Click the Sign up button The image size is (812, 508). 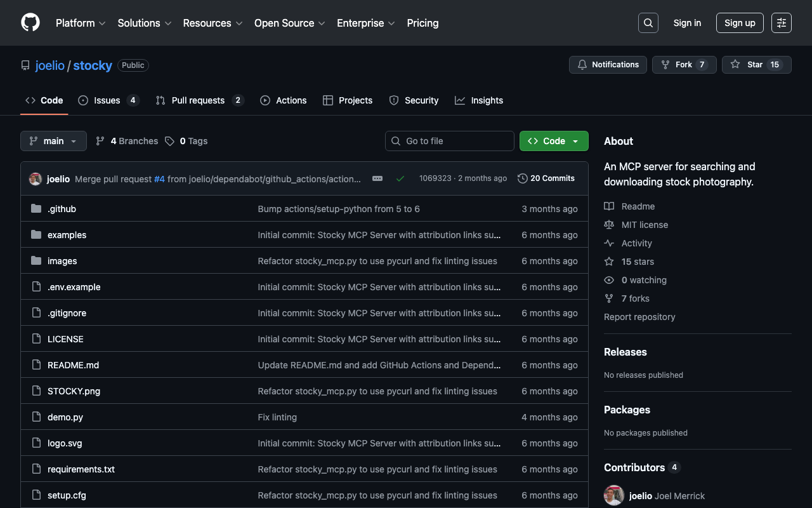click(740, 23)
